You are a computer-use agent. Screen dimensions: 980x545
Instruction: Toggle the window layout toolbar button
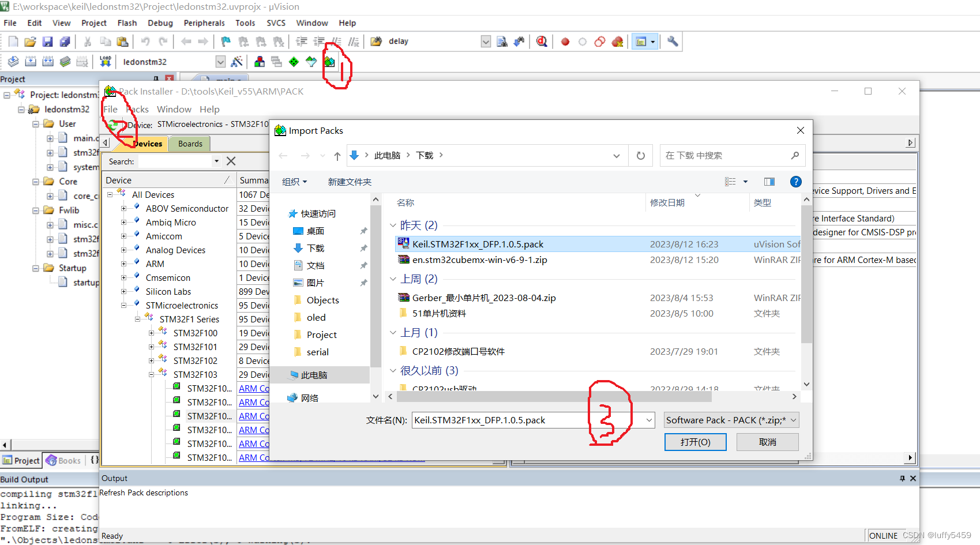pyautogui.click(x=641, y=42)
